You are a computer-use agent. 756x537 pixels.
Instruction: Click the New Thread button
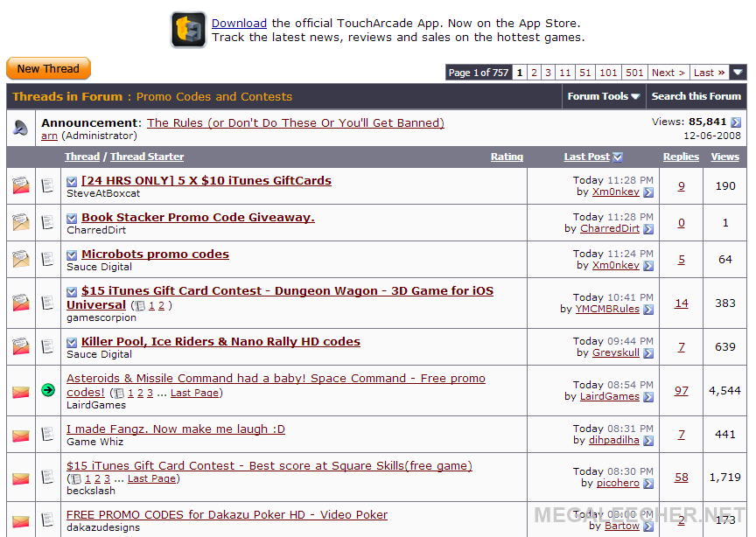48,68
